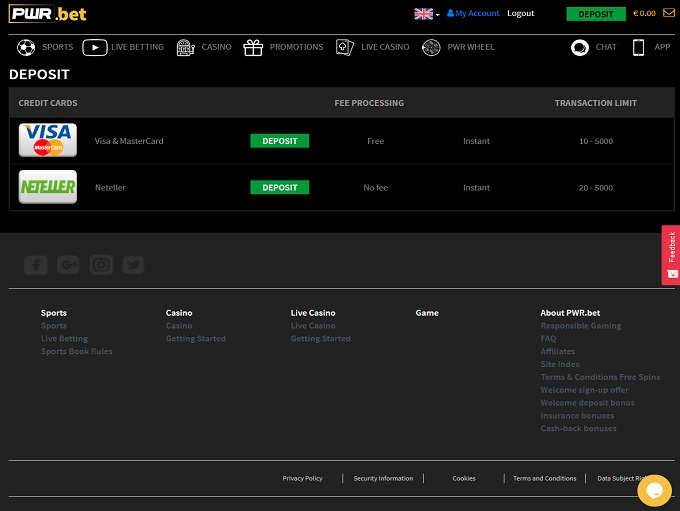Open the language flag dropdown

[426, 14]
